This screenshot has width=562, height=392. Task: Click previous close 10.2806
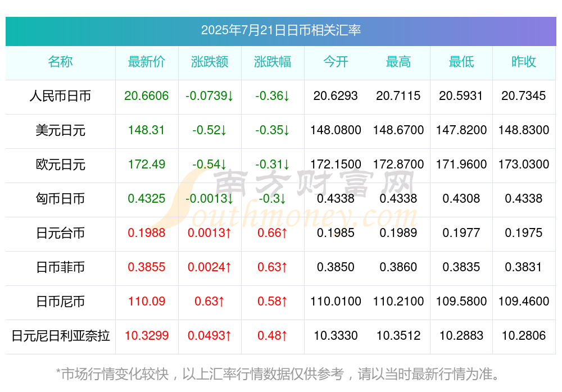pyautogui.click(x=524, y=336)
